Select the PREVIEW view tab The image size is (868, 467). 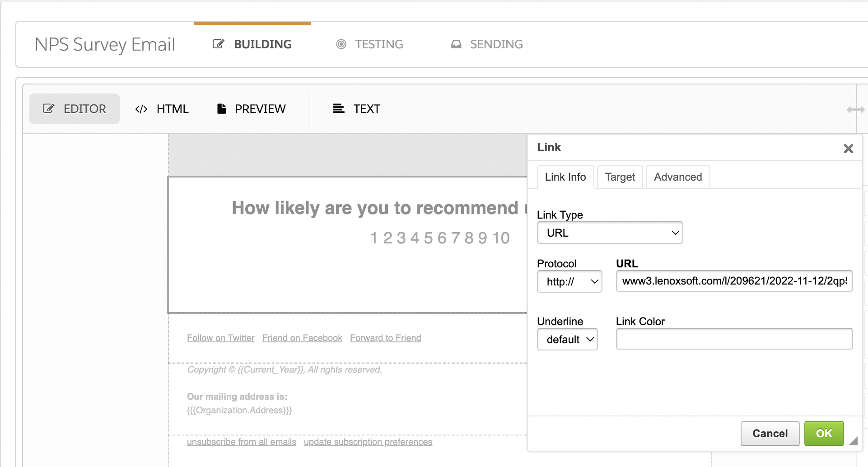252,109
